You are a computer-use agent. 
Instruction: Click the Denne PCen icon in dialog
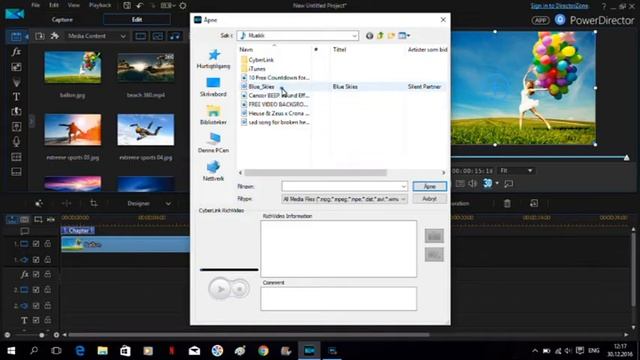click(213, 139)
